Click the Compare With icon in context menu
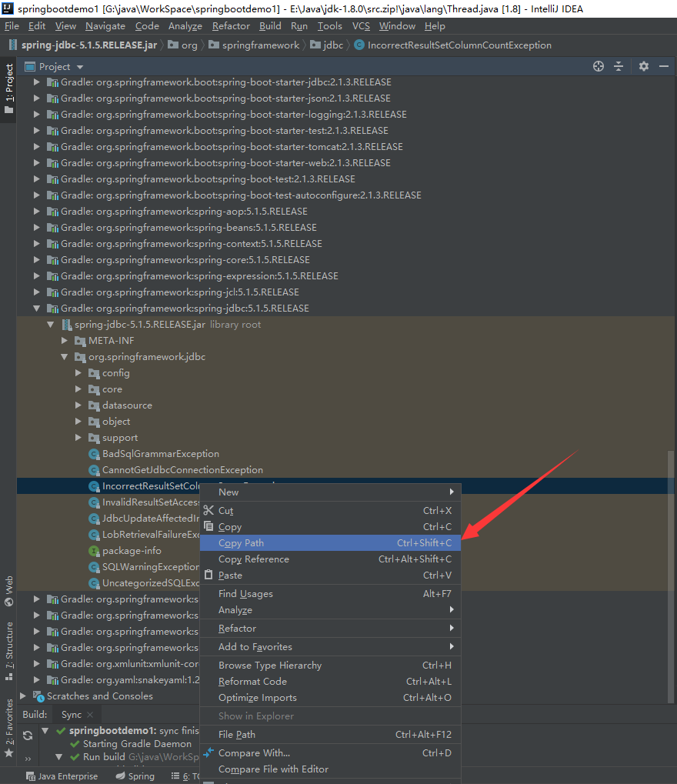 coord(208,752)
